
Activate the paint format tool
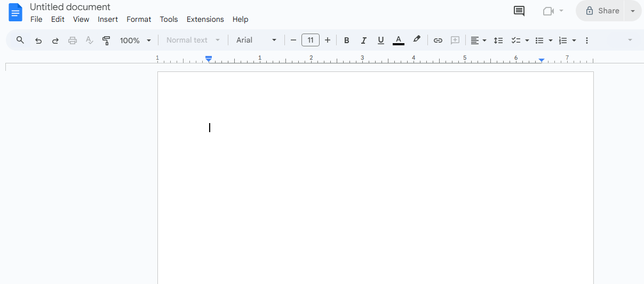point(106,40)
